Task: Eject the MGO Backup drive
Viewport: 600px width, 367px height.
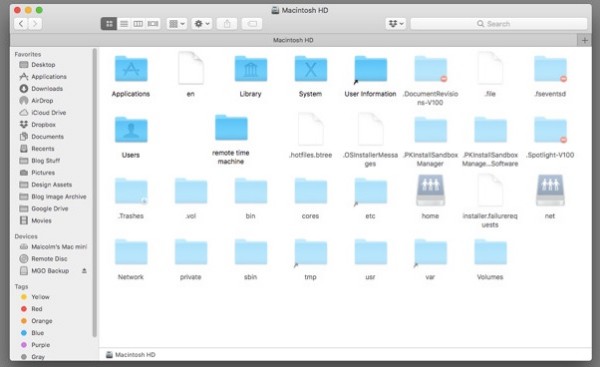Action: click(84, 271)
